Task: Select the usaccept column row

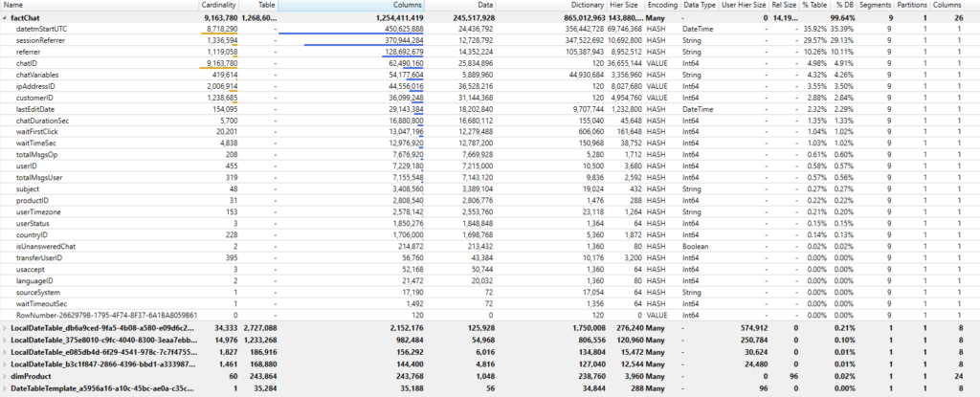Action: (x=490, y=270)
